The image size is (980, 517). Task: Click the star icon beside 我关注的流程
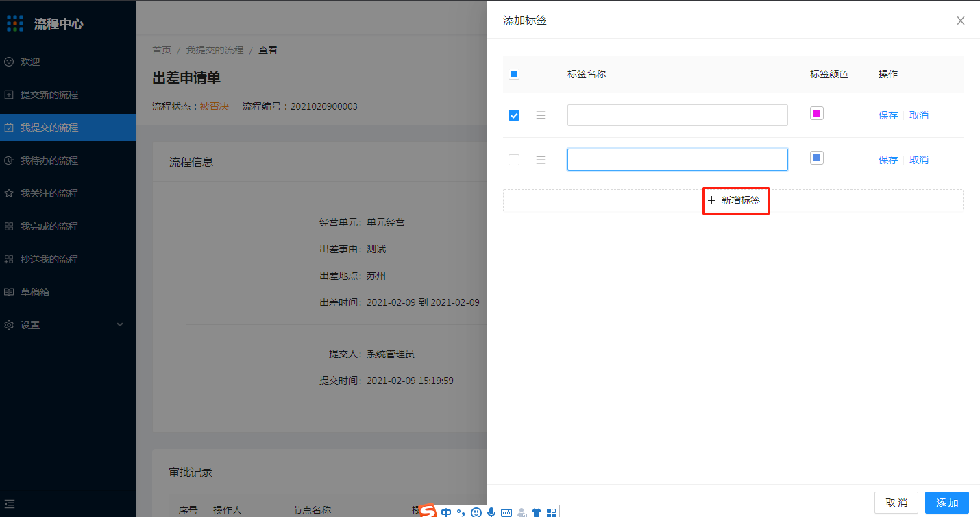[9, 193]
